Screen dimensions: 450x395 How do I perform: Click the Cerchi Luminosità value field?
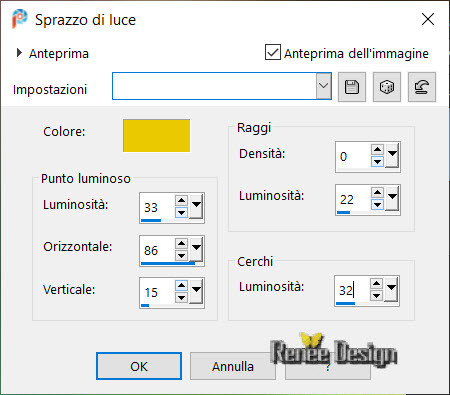[352, 290]
